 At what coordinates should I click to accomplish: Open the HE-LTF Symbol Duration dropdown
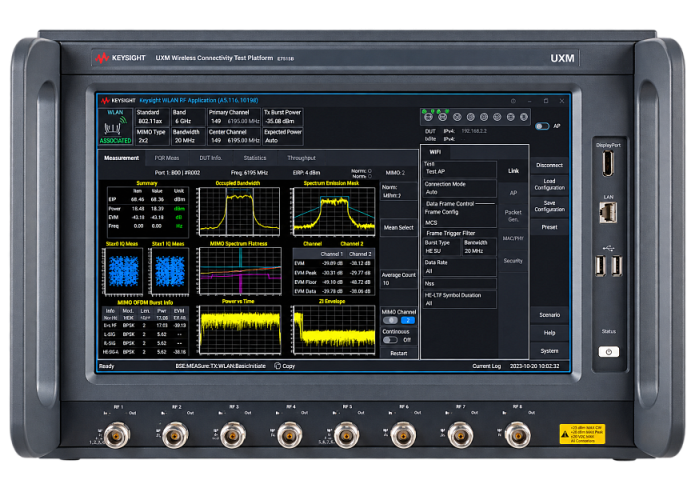coord(459,299)
